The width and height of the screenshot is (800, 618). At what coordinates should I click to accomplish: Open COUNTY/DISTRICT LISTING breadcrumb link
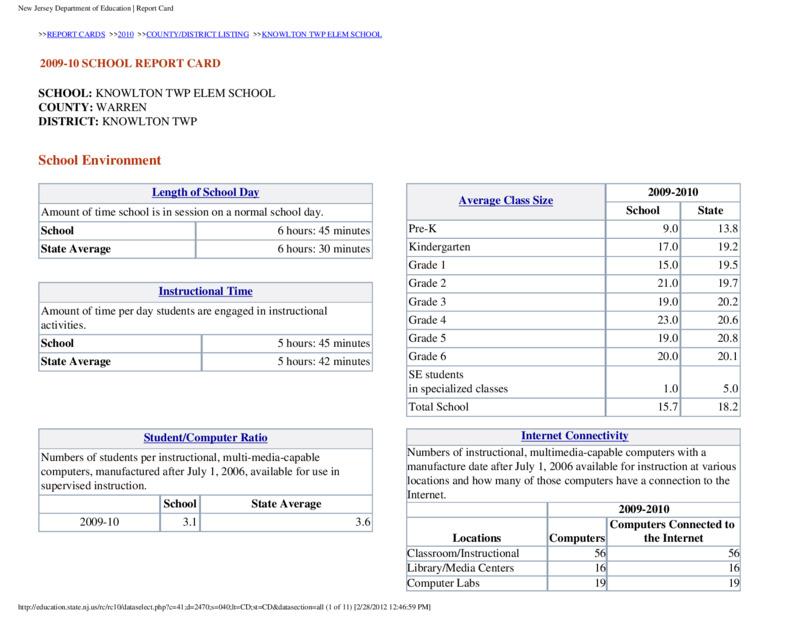197,34
